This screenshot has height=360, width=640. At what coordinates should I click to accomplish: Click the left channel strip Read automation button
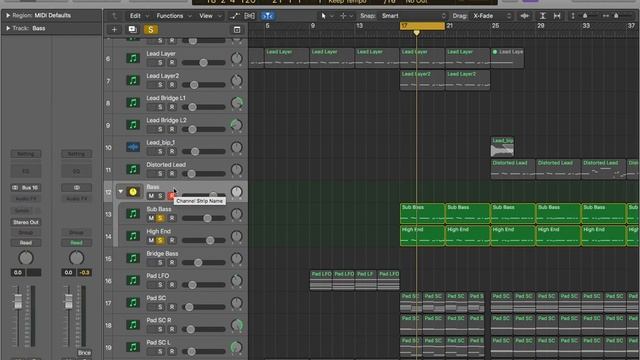[x=26, y=243]
